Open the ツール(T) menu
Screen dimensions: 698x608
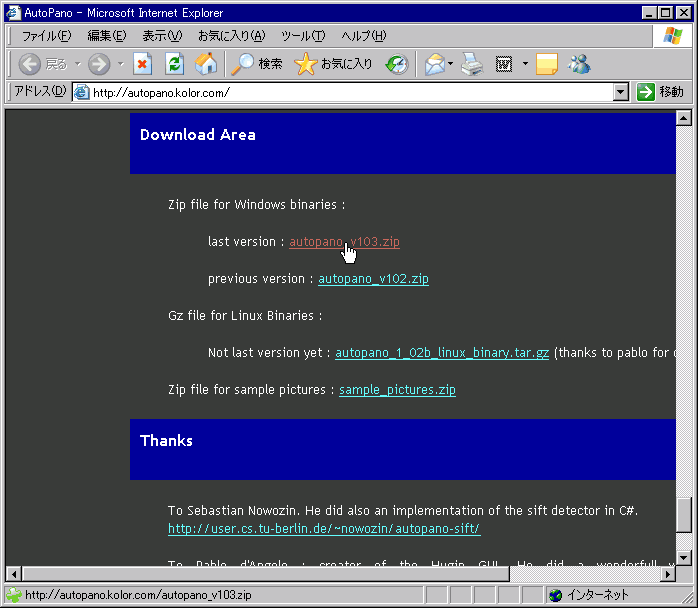pos(303,36)
